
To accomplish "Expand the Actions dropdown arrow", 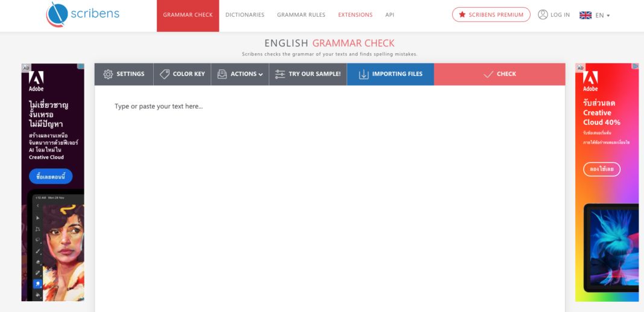I will click(x=261, y=74).
